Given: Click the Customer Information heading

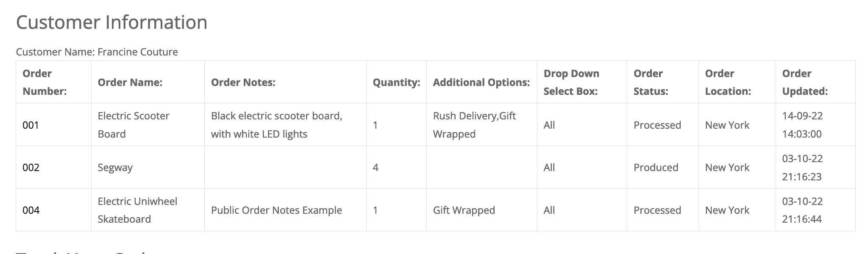Looking at the screenshot, I should (x=111, y=22).
